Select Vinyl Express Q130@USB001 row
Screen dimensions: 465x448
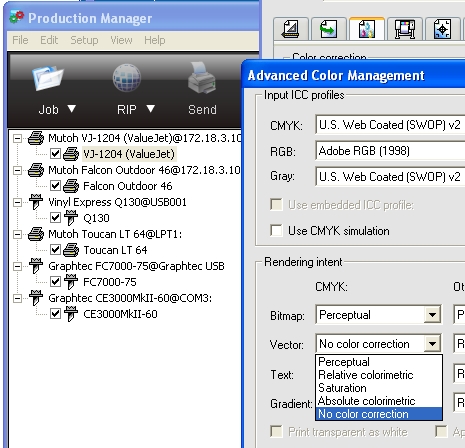[117, 202]
